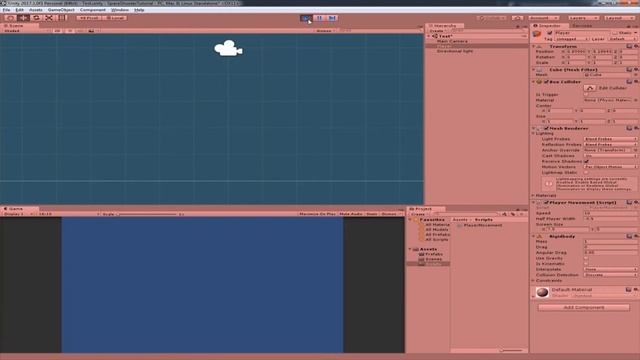Open the Collision Detection dropdown
This screenshot has height=360, width=640.
tap(610, 275)
